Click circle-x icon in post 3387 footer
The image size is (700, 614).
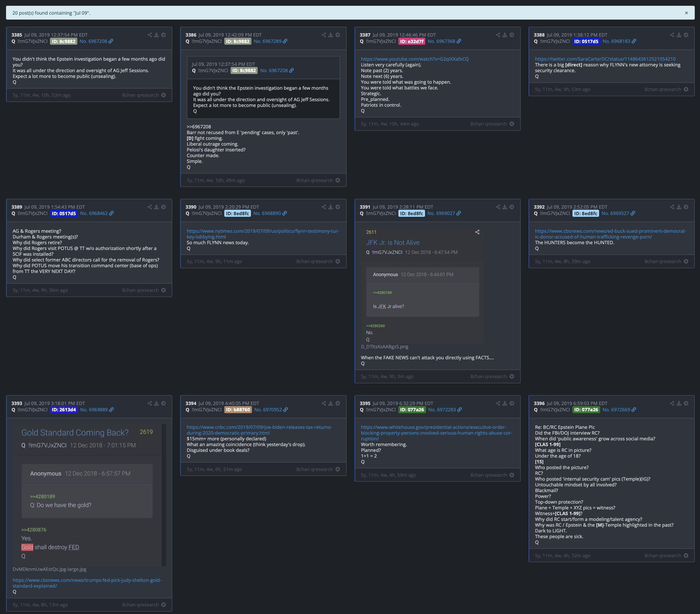click(x=512, y=124)
